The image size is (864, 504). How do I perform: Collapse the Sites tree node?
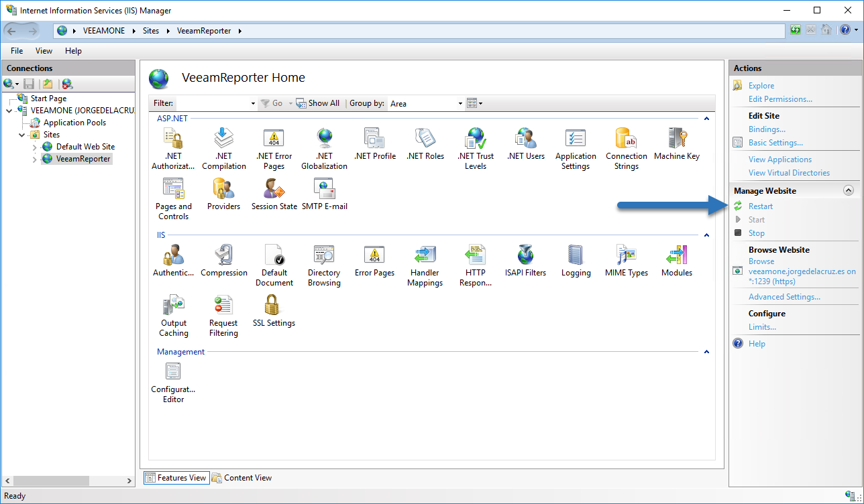pos(22,135)
